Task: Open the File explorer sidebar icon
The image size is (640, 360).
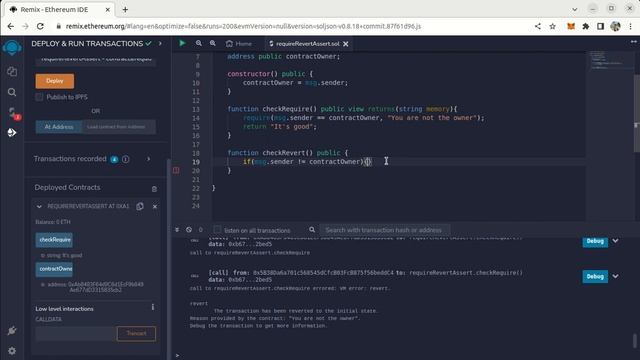Action: tap(12, 71)
